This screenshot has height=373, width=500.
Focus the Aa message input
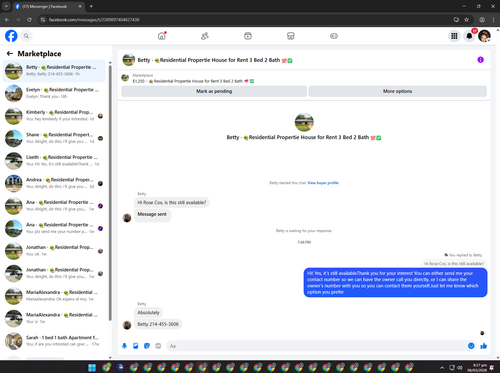[317, 346]
